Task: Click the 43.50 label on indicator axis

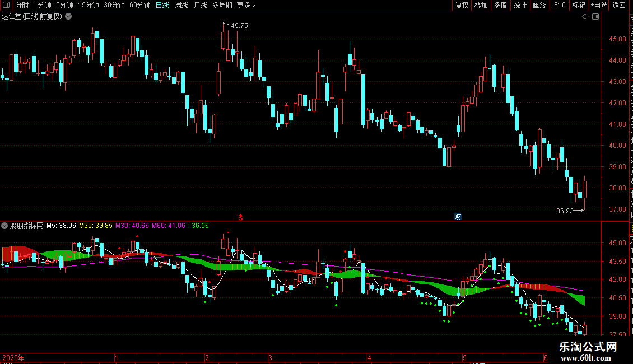Action: (618, 261)
